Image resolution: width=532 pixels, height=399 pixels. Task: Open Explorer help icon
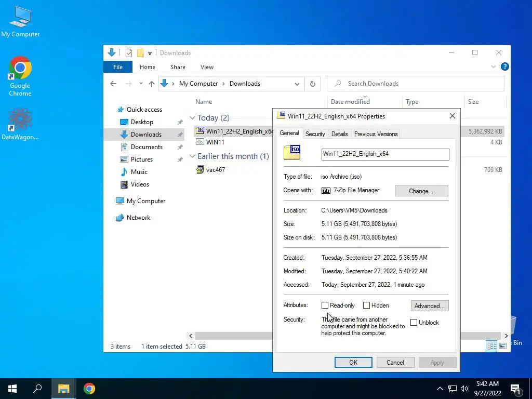[504, 66]
